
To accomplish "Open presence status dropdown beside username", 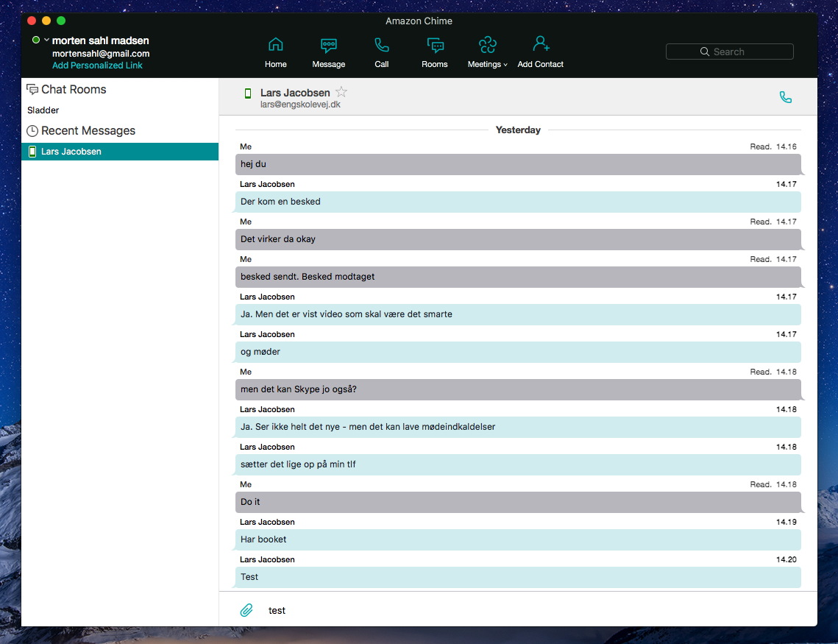I will (47, 40).
